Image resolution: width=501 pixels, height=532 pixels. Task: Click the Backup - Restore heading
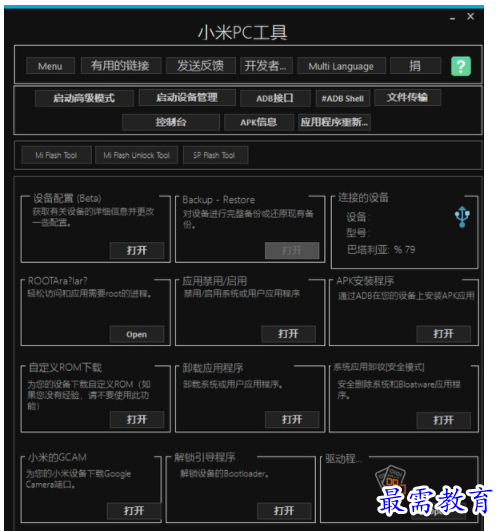coord(218,200)
